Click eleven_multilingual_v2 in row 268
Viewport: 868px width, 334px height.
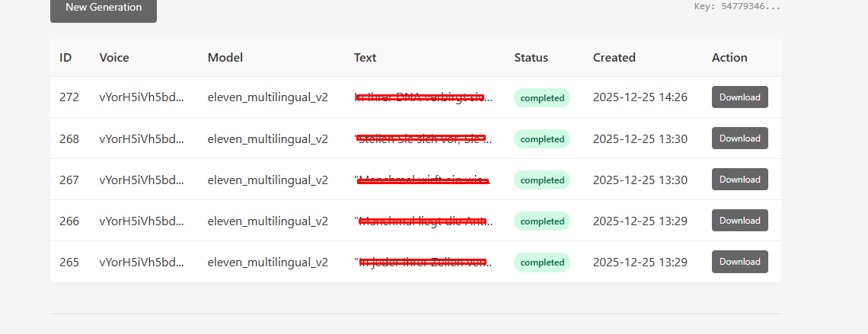tap(268, 138)
